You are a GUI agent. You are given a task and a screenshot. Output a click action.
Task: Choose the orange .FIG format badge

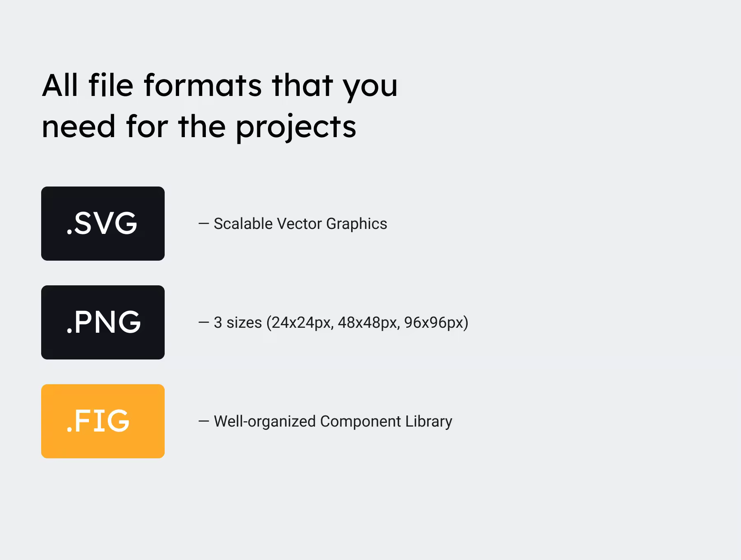coord(103,421)
